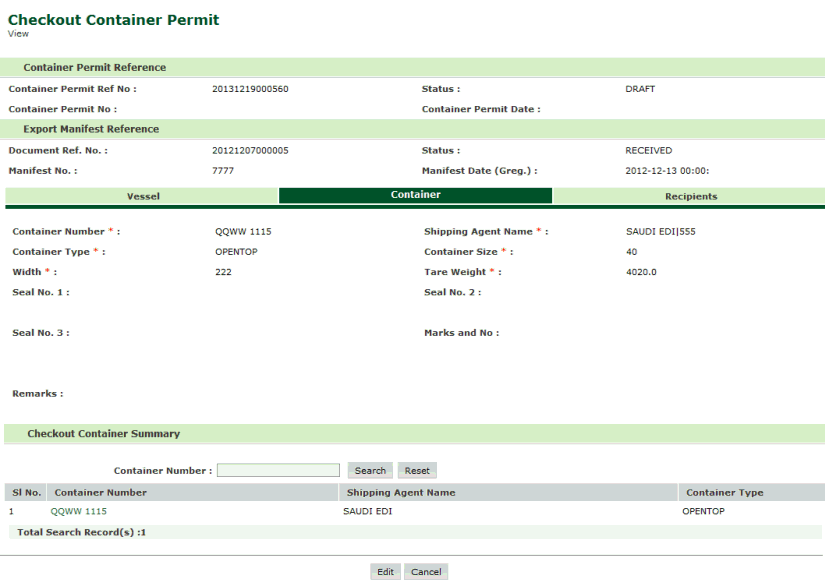Click the Reset button
Viewport: 825px width, 581px height.
click(x=417, y=470)
